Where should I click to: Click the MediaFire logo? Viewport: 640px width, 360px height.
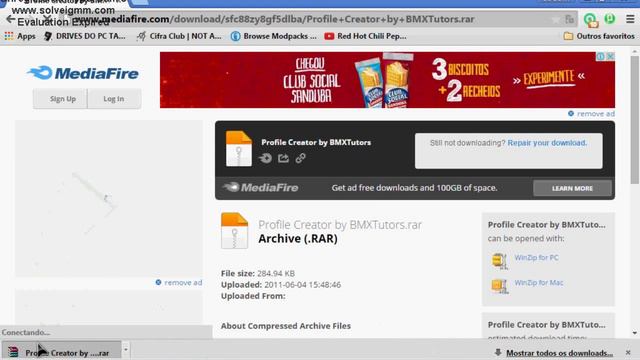pyautogui.click(x=83, y=73)
